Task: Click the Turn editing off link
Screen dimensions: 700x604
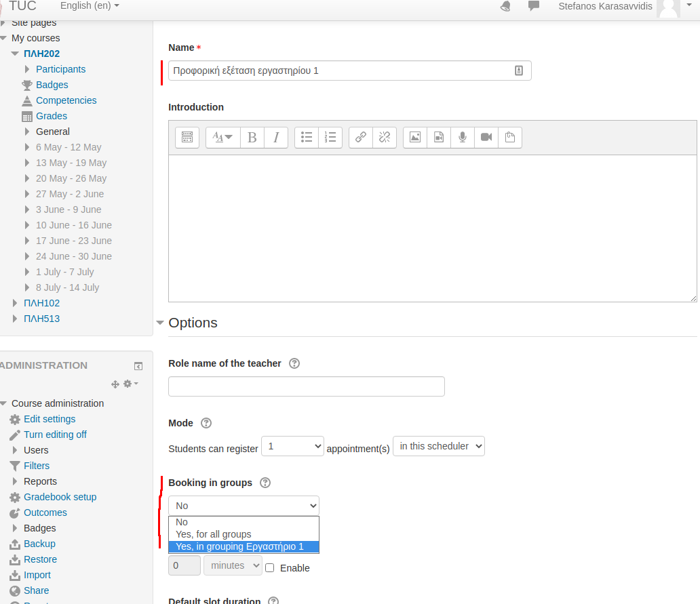Action: tap(55, 435)
